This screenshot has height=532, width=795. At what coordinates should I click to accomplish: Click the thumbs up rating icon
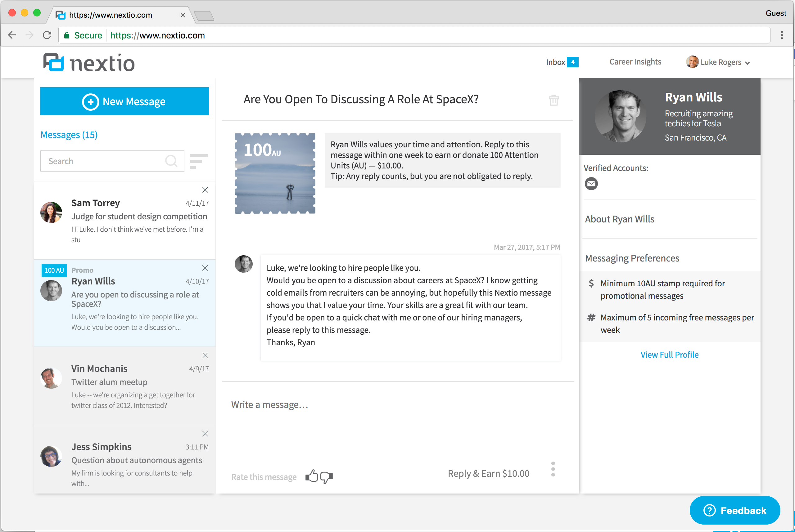click(311, 476)
